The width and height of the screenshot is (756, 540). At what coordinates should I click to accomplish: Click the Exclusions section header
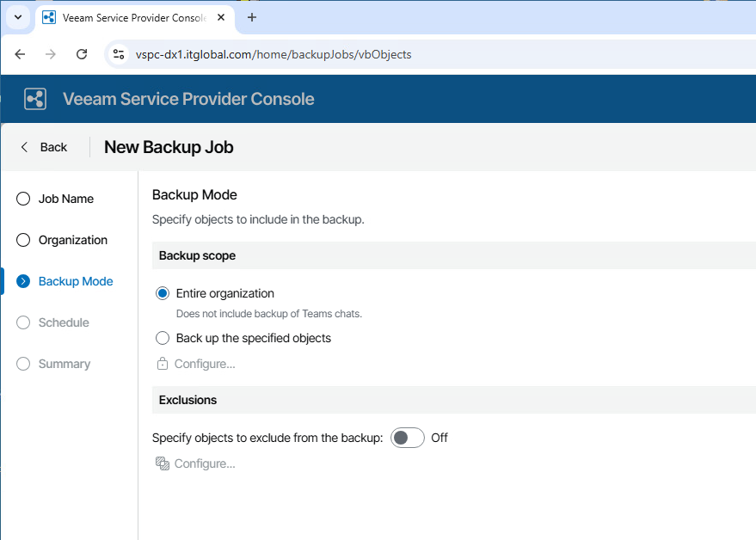click(x=454, y=400)
